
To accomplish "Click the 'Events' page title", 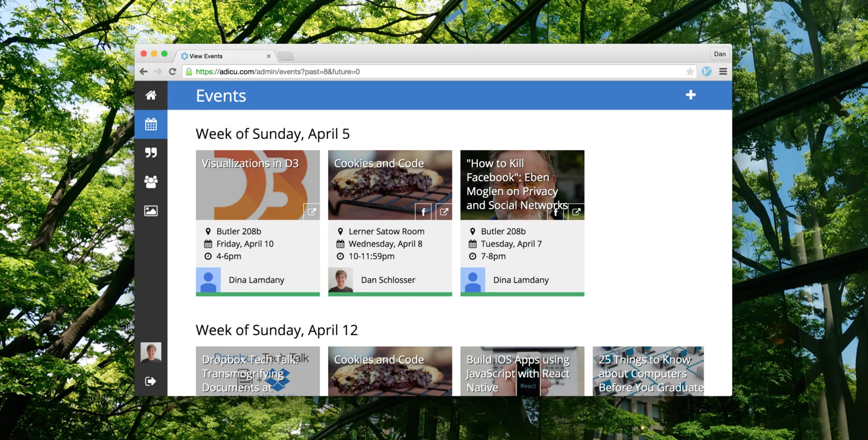I will (221, 96).
